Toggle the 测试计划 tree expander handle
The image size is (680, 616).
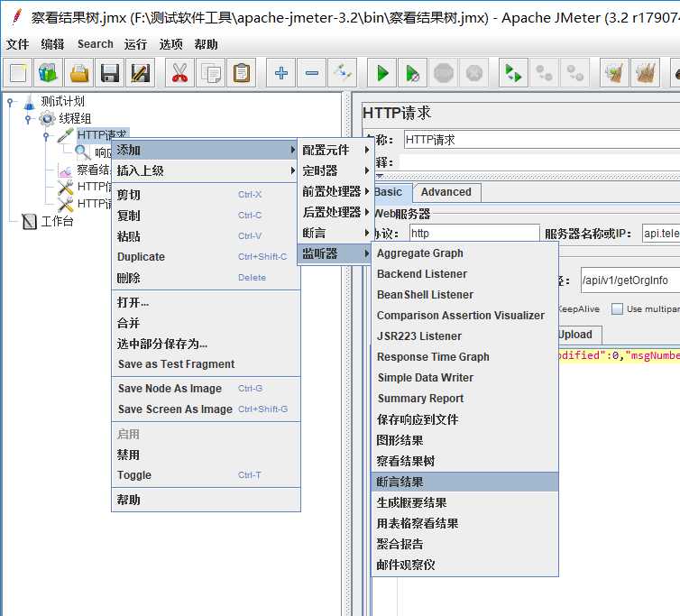coord(10,102)
